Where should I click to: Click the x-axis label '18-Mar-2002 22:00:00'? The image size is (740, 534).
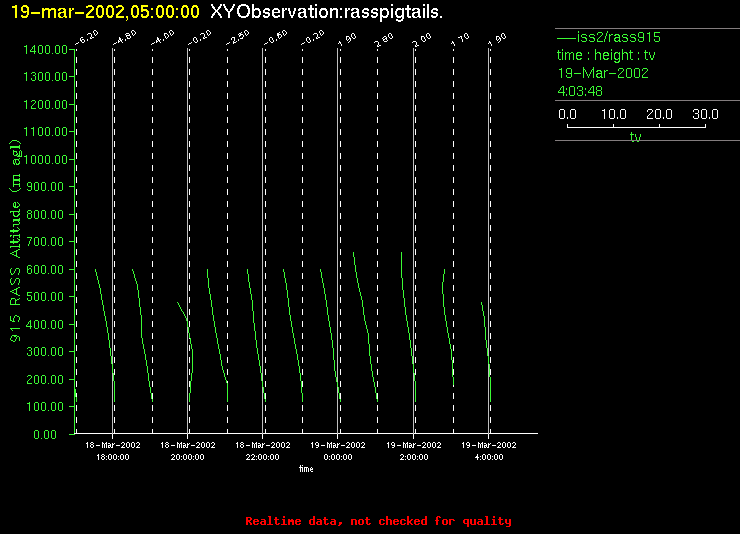tap(263, 451)
